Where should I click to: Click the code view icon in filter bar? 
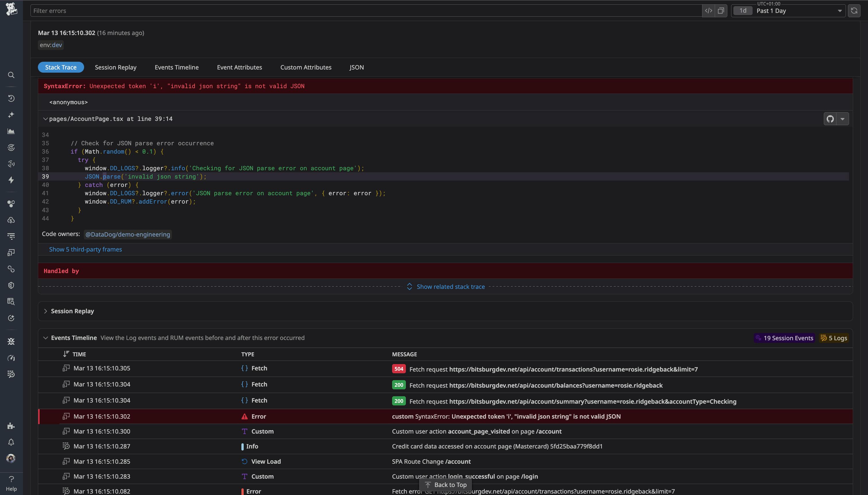[708, 11]
